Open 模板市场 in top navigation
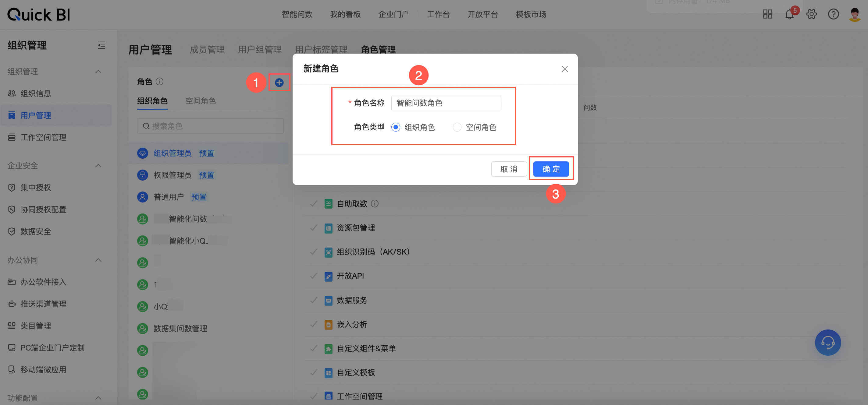Image resolution: width=868 pixels, height=405 pixels. pos(531,14)
